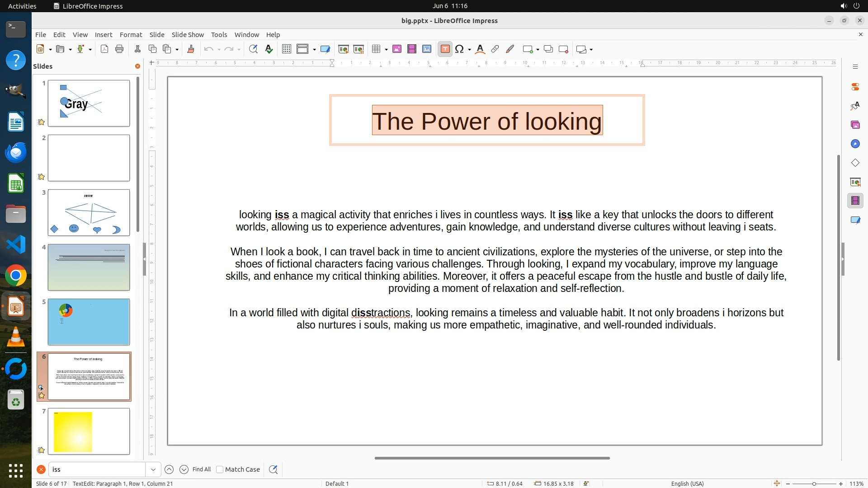Click the zoom slider in status bar
The height and width of the screenshot is (488, 868).
point(814,484)
